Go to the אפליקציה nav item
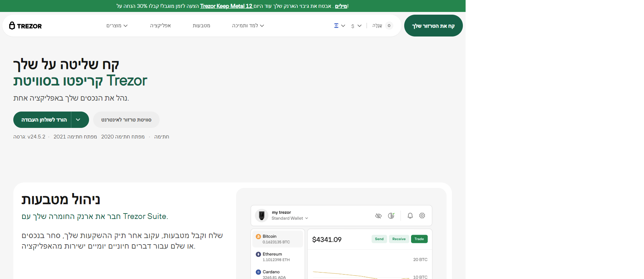Viewport: 644px width, 279px height. (160, 26)
